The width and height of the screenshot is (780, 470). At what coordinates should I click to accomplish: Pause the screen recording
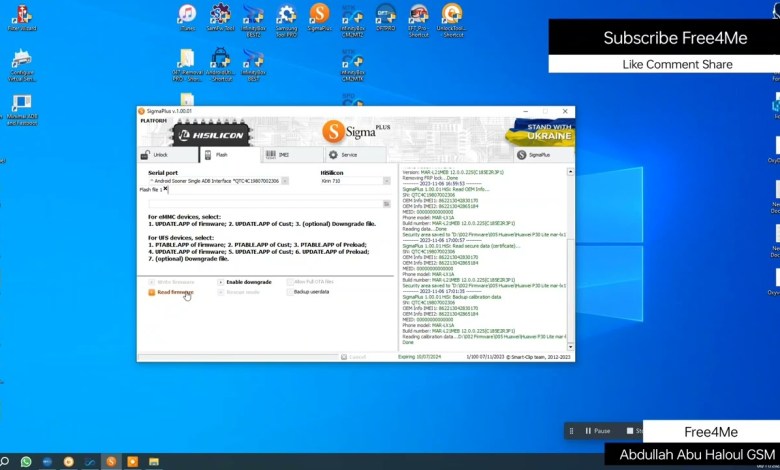pyautogui.click(x=597, y=431)
